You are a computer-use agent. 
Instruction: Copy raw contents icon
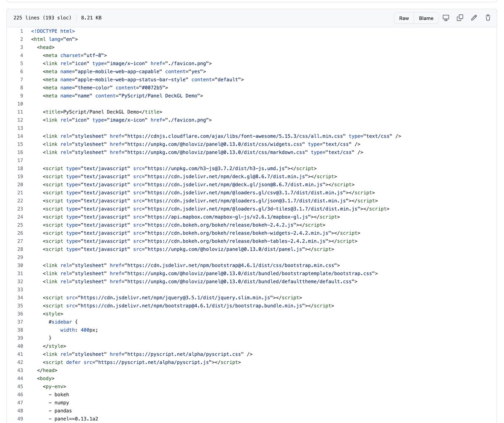point(460,18)
